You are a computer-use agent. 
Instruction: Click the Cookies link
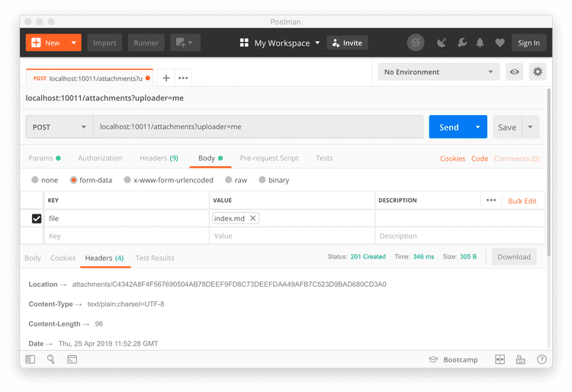point(452,159)
